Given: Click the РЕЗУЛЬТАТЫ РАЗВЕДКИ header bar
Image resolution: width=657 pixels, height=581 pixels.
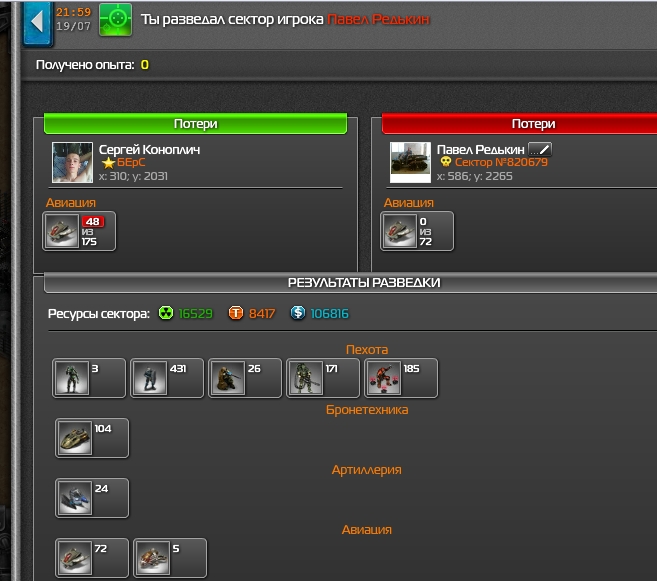Looking at the screenshot, I should coord(350,283).
